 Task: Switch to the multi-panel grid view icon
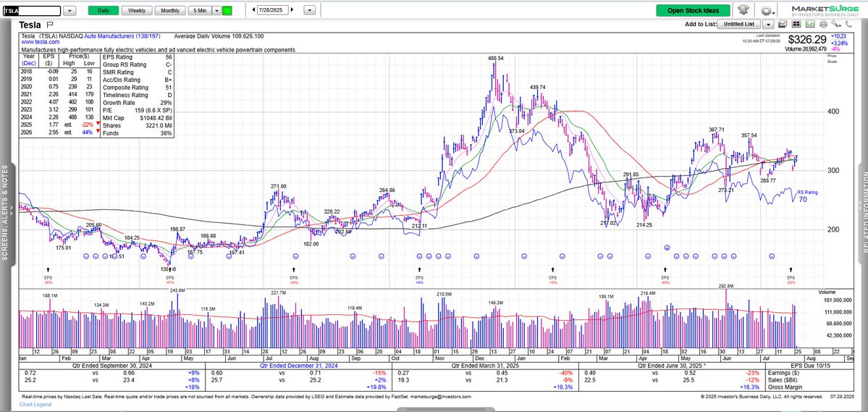coord(796,24)
